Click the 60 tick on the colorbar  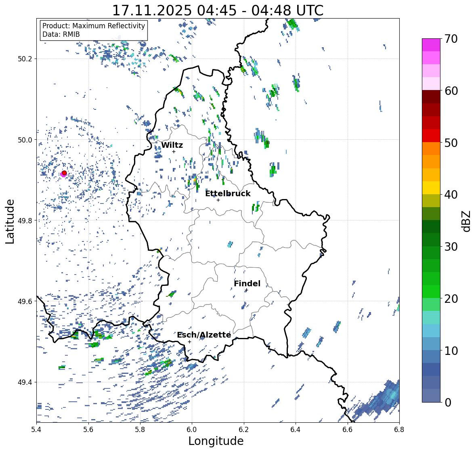(x=451, y=91)
